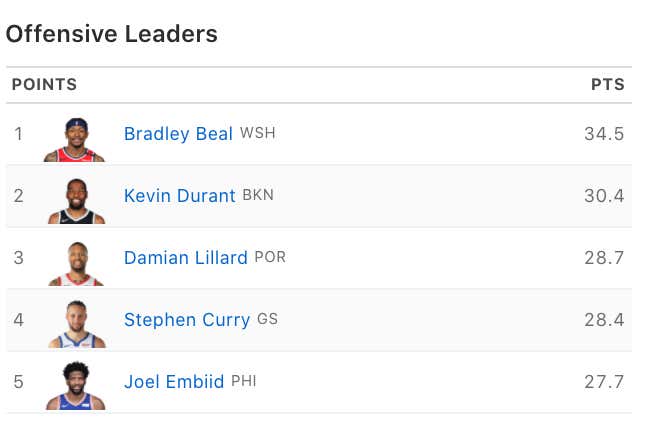The height and width of the screenshot is (426, 654).
Task: Click the PTS column header
Action: (608, 85)
